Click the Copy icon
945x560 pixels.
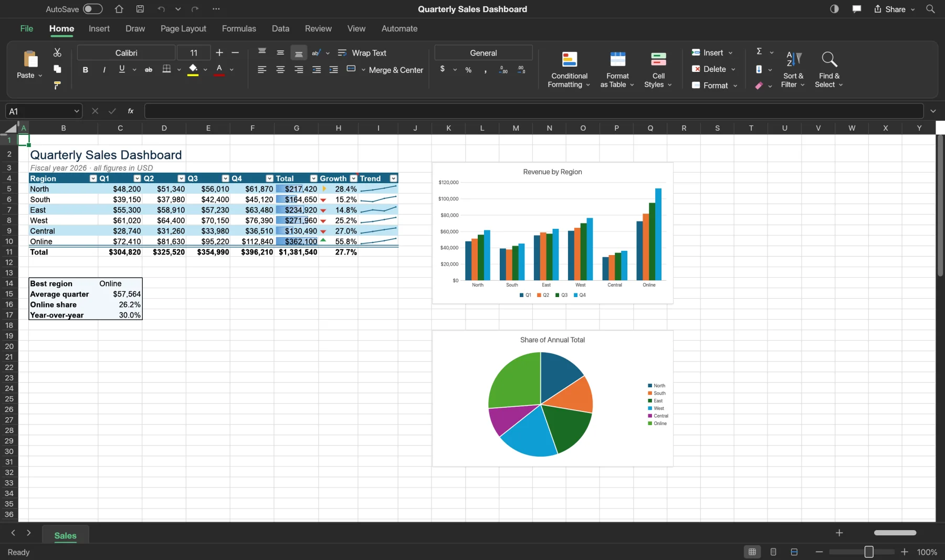point(57,69)
